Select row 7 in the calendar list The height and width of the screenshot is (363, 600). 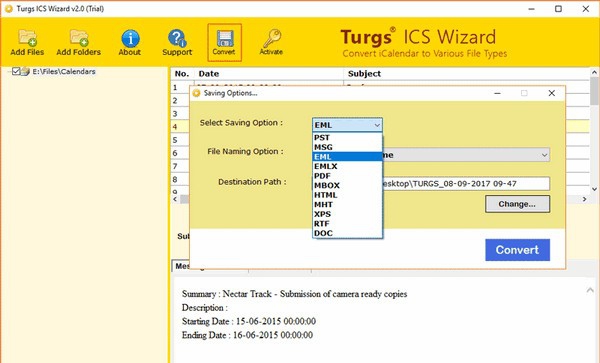(180, 166)
